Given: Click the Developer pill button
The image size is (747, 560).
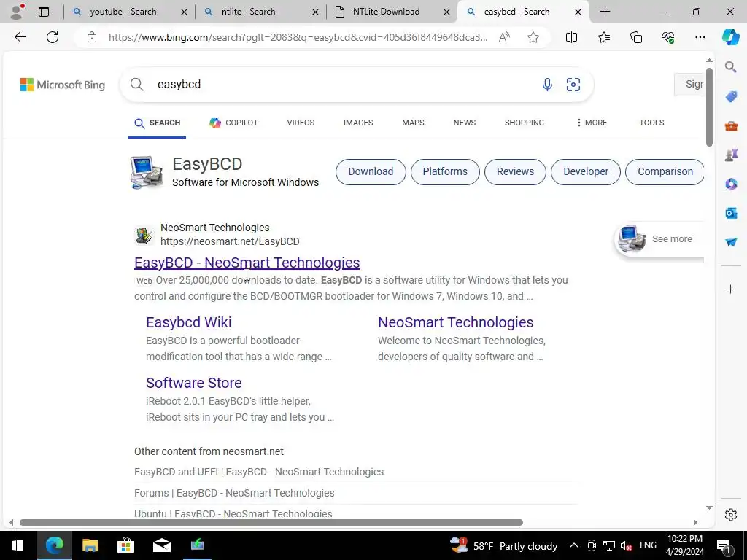Looking at the screenshot, I should pyautogui.click(x=586, y=171).
